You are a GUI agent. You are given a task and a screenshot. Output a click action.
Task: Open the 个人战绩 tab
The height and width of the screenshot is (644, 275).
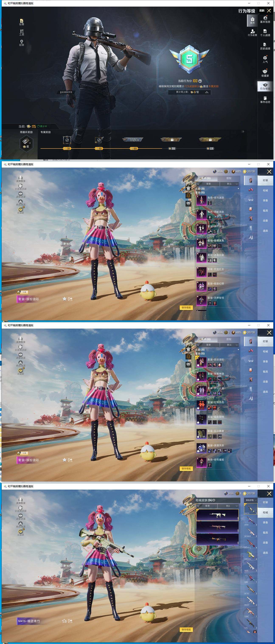pos(265,33)
